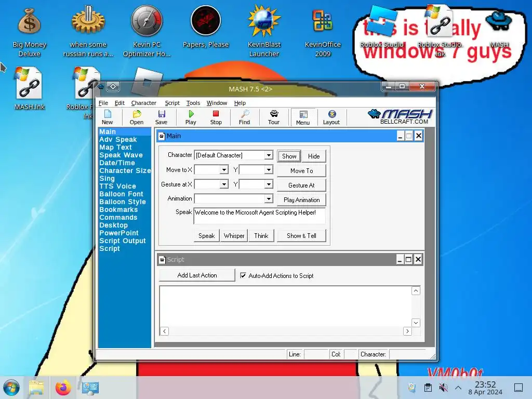
Task: Click the Think button
Action: pyautogui.click(x=261, y=235)
